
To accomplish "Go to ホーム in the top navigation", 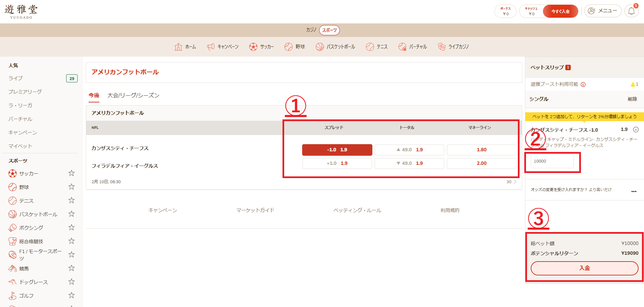I will click(185, 47).
